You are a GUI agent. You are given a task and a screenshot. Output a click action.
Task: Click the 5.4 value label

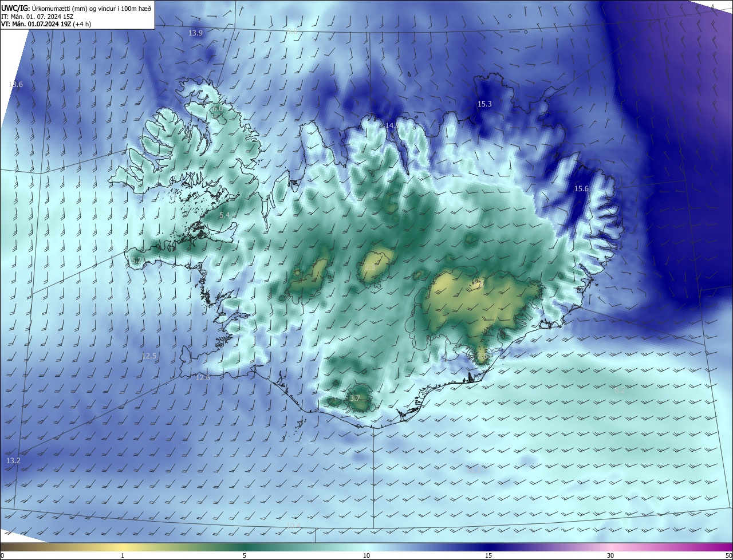coord(224,215)
